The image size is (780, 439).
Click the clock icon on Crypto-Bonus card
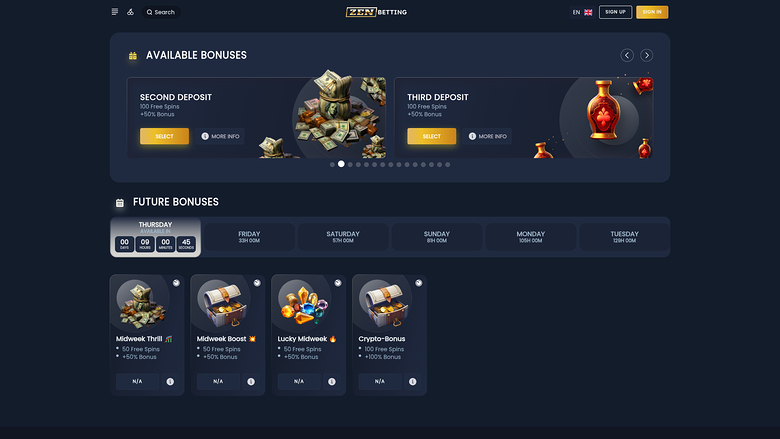click(x=419, y=283)
